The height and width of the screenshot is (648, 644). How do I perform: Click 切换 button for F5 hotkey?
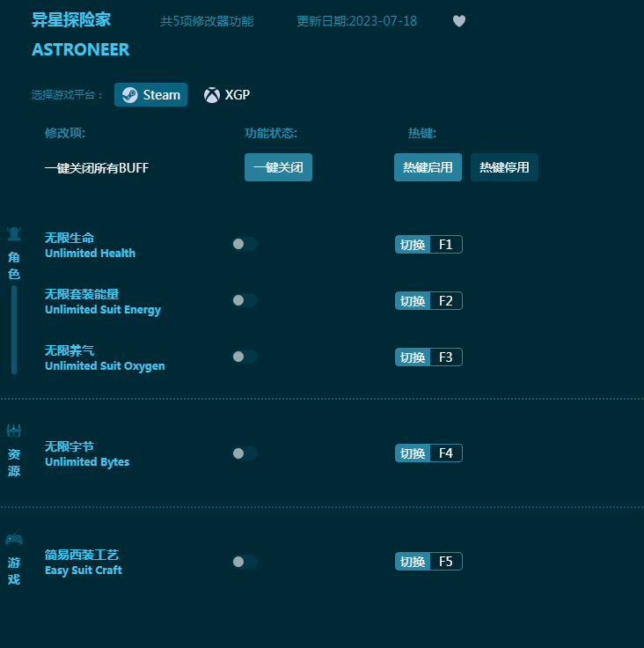pyautogui.click(x=413, y=561)
